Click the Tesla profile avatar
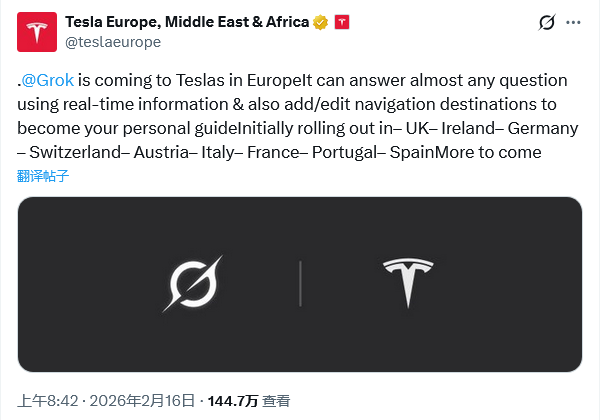Screen dimensions: 600x420 click(37, 32)
